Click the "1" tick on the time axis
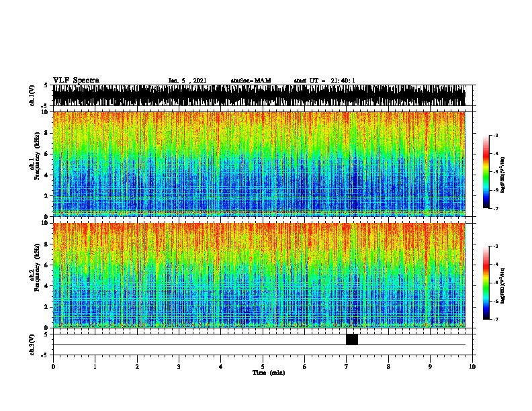532x411 pixels. [95, 367]
